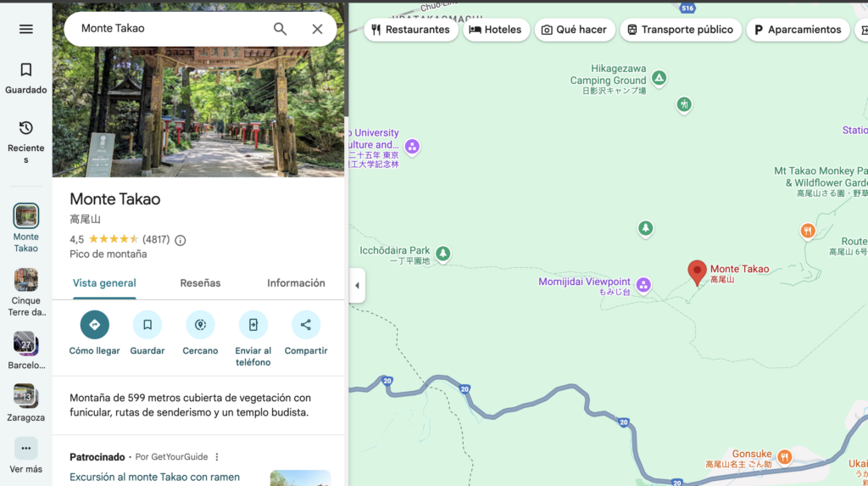
Task: Click the search magnifier icon
Action: tap(281, 29)
